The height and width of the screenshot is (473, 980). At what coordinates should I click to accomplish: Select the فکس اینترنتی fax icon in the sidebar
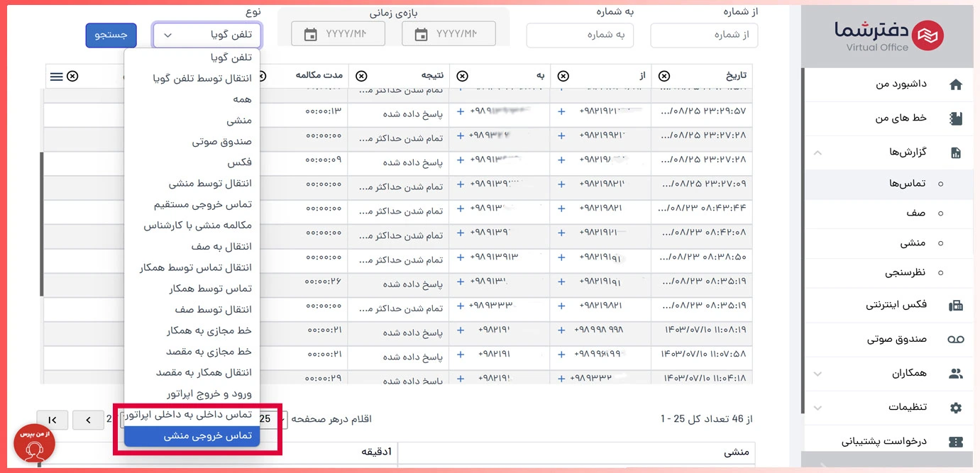(x=956, y=306)
